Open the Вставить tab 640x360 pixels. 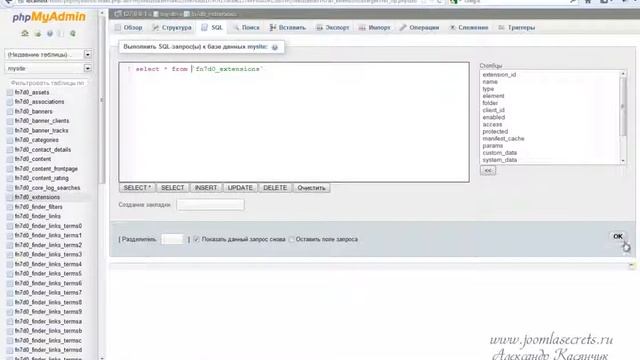(x=287, y=28)
